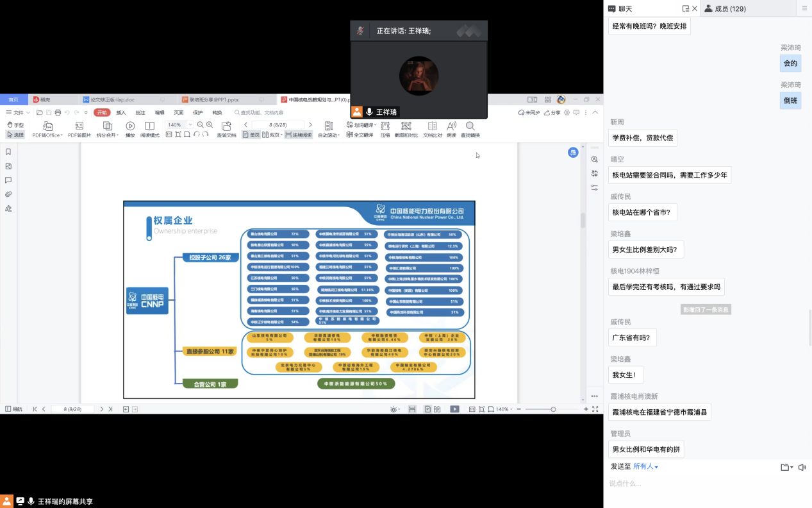Toggle 单页 single page view

coord(251,135)
